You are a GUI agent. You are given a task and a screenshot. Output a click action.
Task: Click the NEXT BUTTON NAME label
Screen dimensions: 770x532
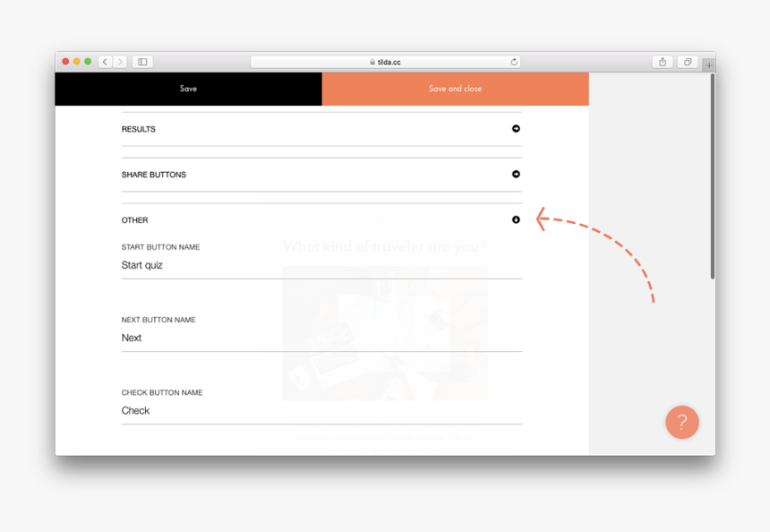pos(158,320)
